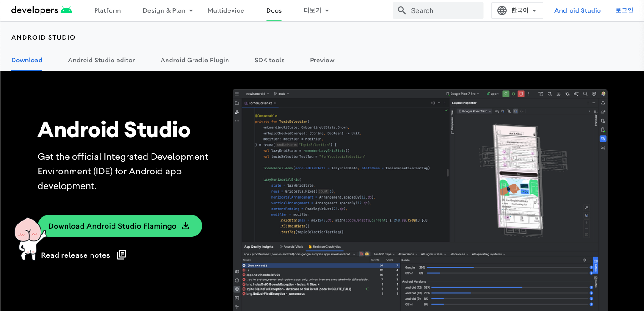Go to the Multidevice section
Viewport: 644px width, 311px height.
226,10
